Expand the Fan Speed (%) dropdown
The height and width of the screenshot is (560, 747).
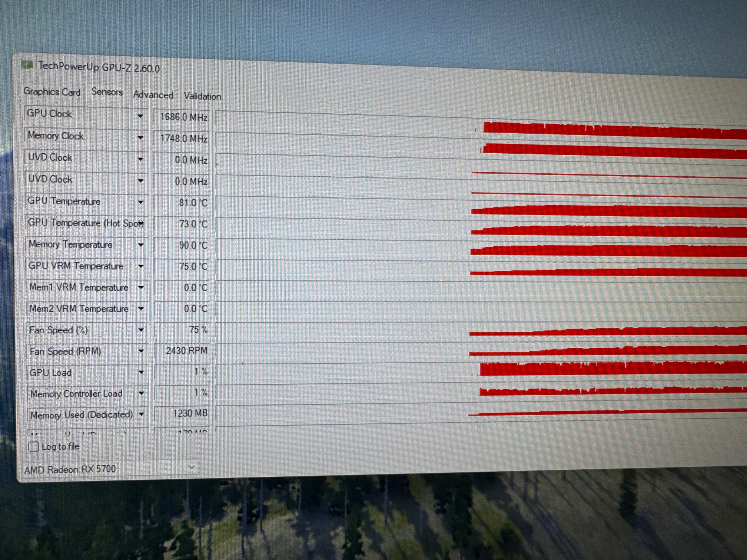[x=141, y=330]
